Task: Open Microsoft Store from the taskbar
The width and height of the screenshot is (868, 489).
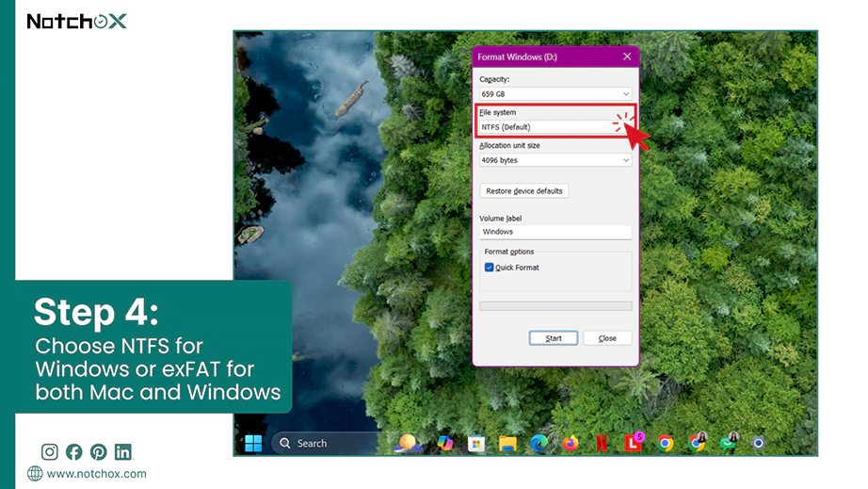Action: pyautogui.click(x=476, y=443)
